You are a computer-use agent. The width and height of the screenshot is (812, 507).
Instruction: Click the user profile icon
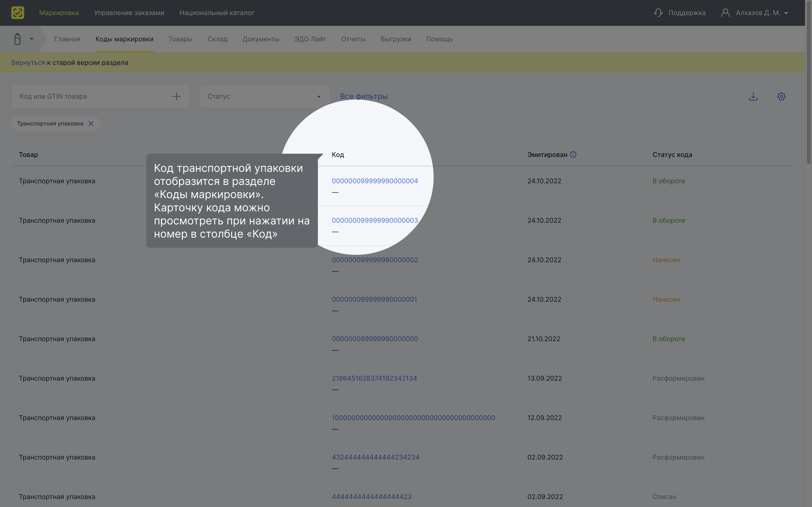click(x=725, y=13)
